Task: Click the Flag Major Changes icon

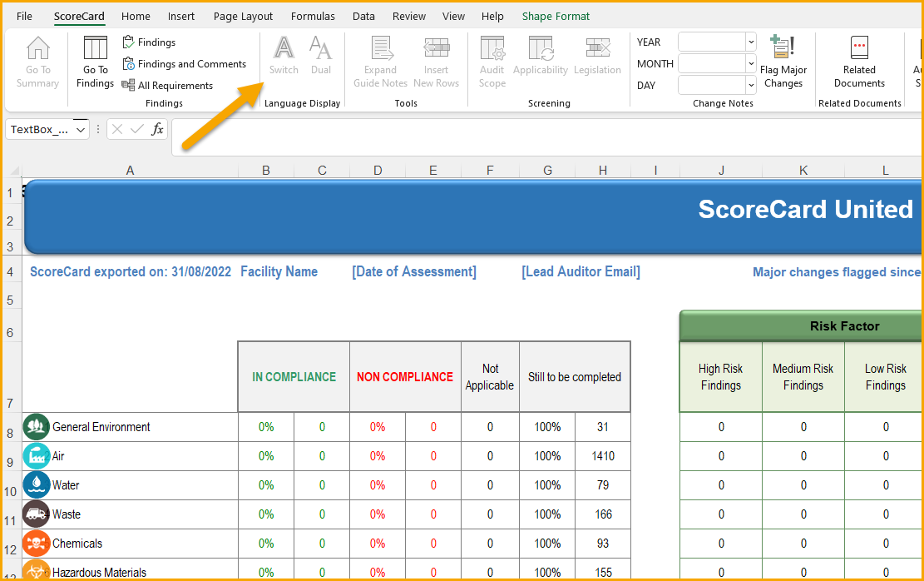Action: [783, 47]
